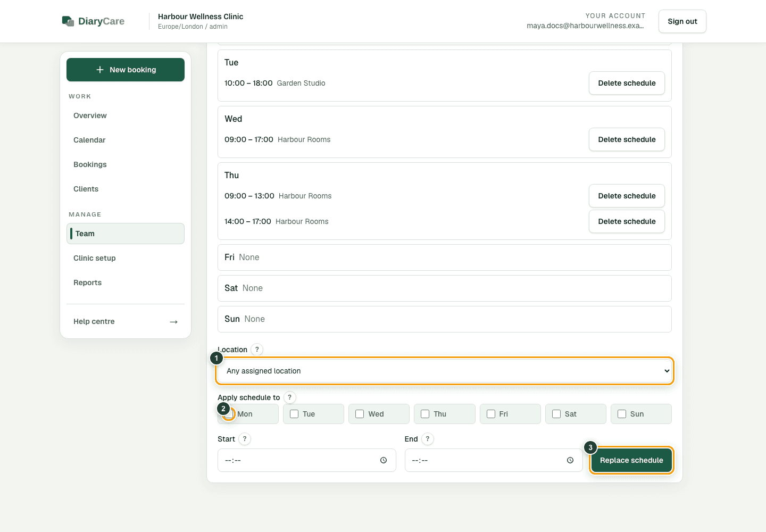Click the Sat None schedule row
The width and height of the screenshot is (766, 532).
tap(445, 288)
